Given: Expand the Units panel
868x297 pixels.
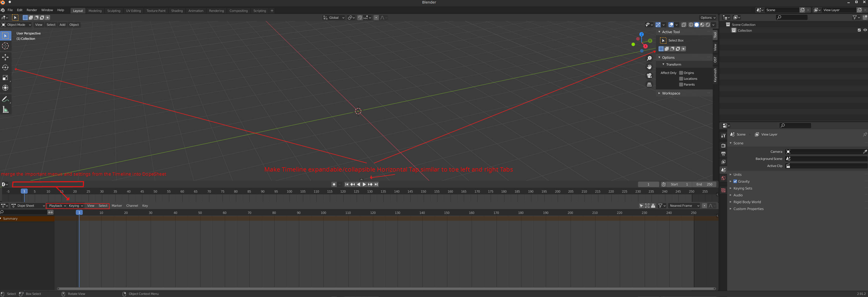Looking at the screenshot, I should point(737,175).
